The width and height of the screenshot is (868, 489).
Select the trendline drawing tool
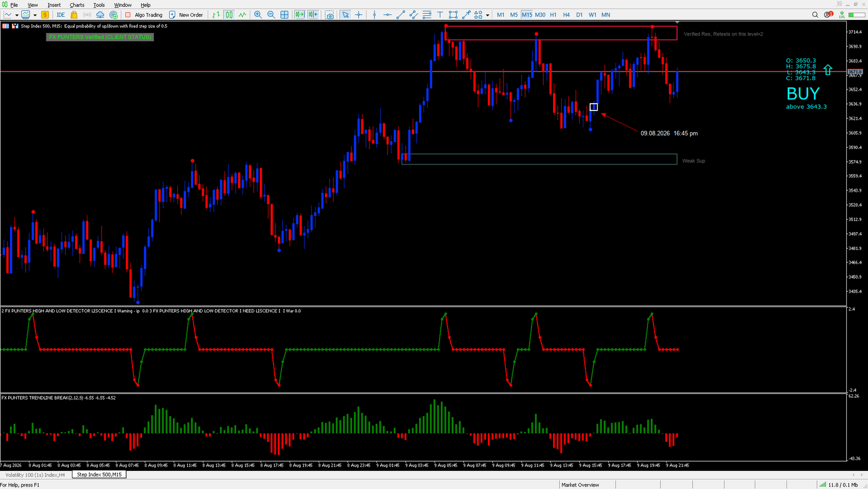coord(401,15)
